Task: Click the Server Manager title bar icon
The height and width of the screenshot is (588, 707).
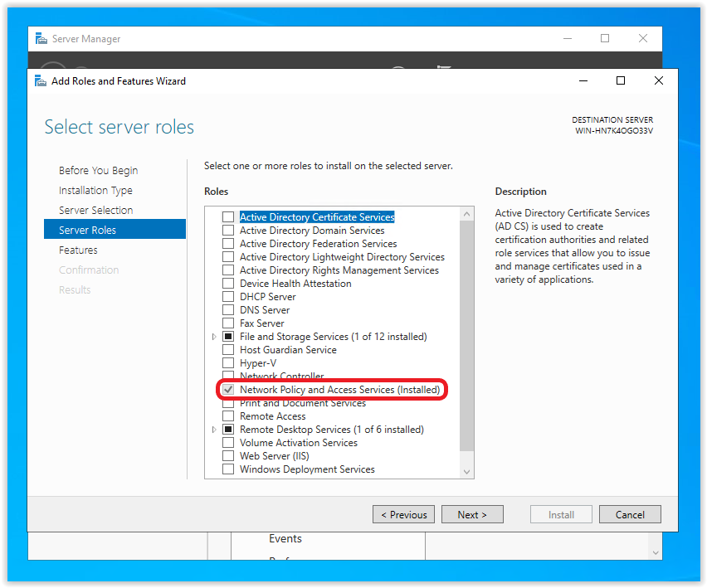Action: pyautogui.click(x=41, y=39)
